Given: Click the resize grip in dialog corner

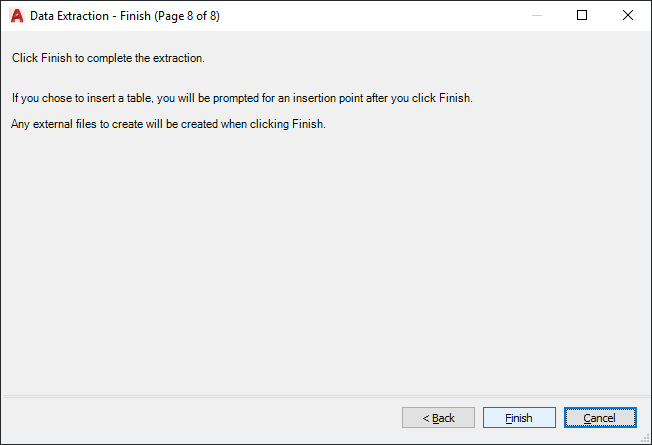Looking at the screenshot, I should (645, 438).
